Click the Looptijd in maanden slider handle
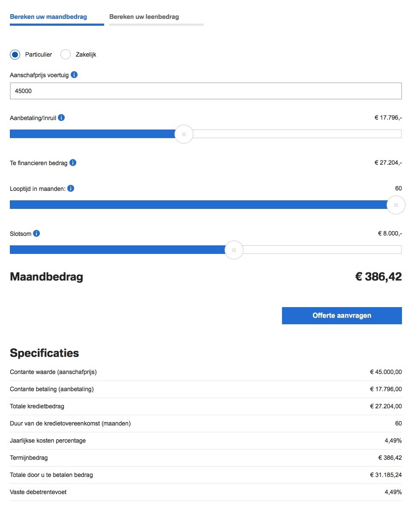 pos(396,205)
